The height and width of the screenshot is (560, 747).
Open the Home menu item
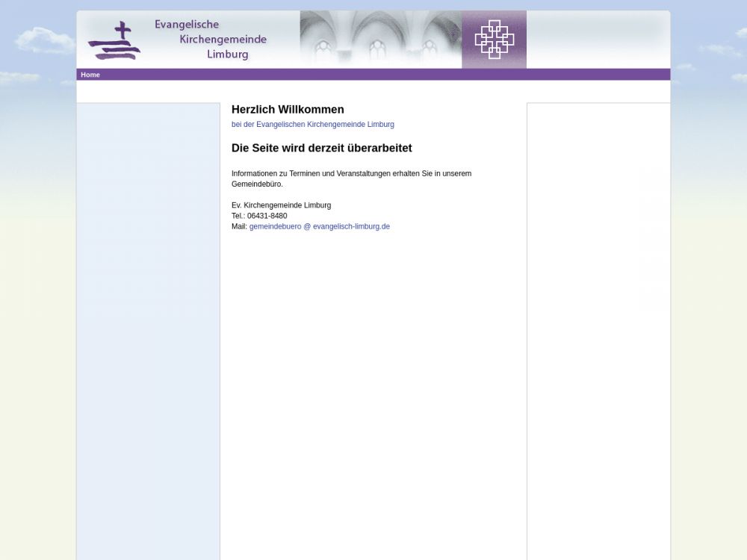tap(90, 75)
